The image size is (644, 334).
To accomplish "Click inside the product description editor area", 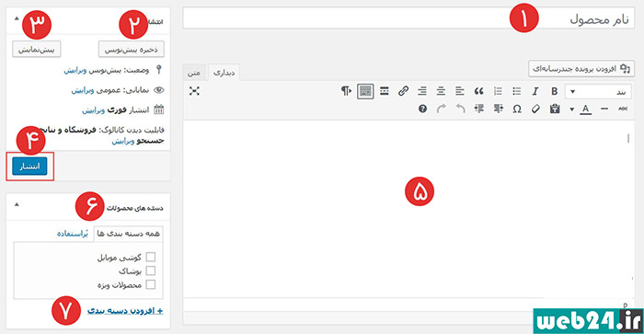I will (x=408, y=209).
